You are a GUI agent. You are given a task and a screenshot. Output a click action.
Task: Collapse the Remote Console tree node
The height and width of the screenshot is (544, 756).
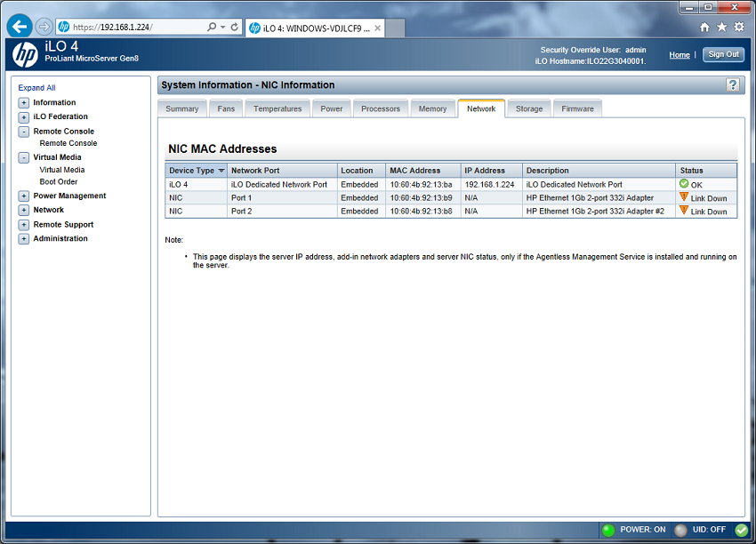pos(24,132)
